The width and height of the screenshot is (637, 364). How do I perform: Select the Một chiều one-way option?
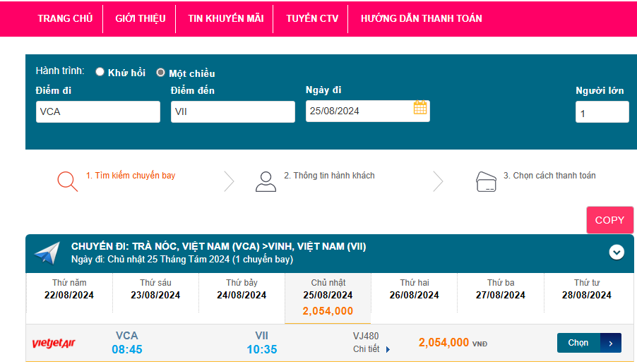tap(161, 73)
